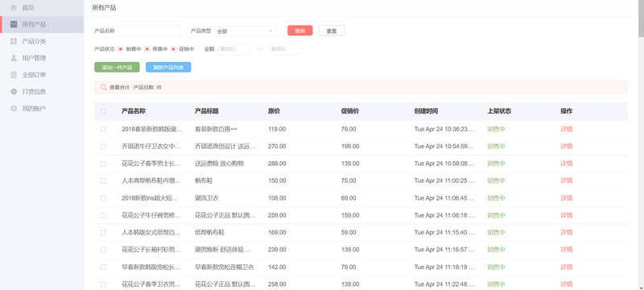This screenshot has width=644, height=290.
Task: Select the checkbox for the 259.00 product row
Action: pos(103,215)
